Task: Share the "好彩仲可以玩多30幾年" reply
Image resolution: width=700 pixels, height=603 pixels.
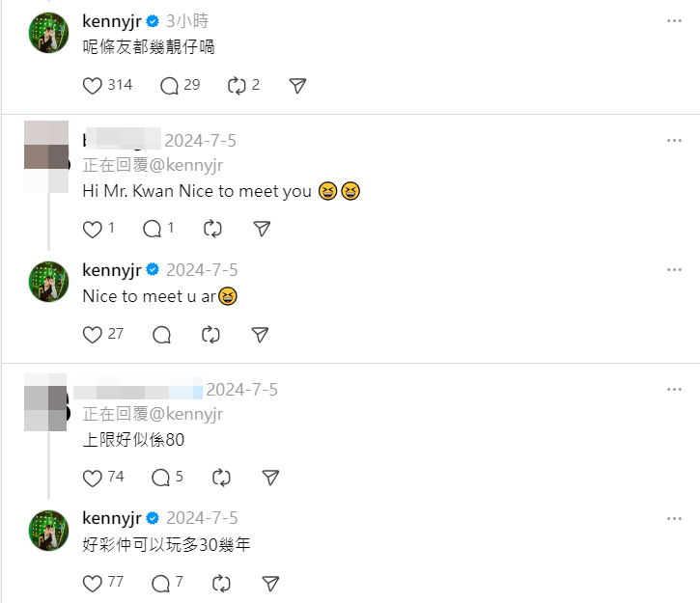Action: click(x=271, y=583)
